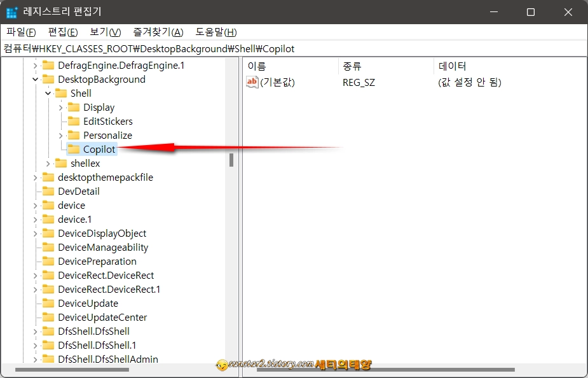588x378 pixels.
Task: Open the 보기(V) menu
Action: (106, 32)
